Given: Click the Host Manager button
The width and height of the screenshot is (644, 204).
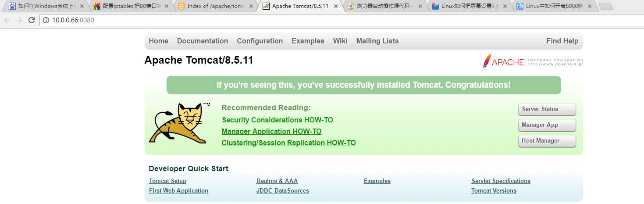Looking at the screenshot, I should click(547, 141).
